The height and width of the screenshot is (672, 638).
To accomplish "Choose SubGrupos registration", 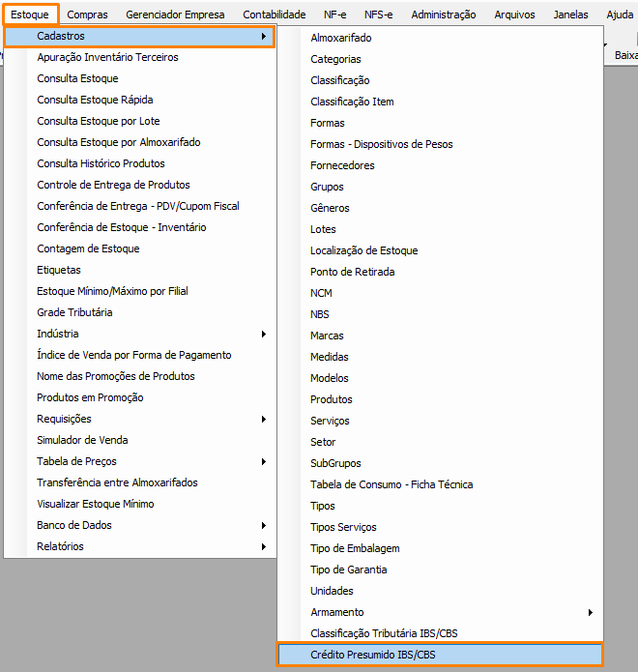I will 440,463.
